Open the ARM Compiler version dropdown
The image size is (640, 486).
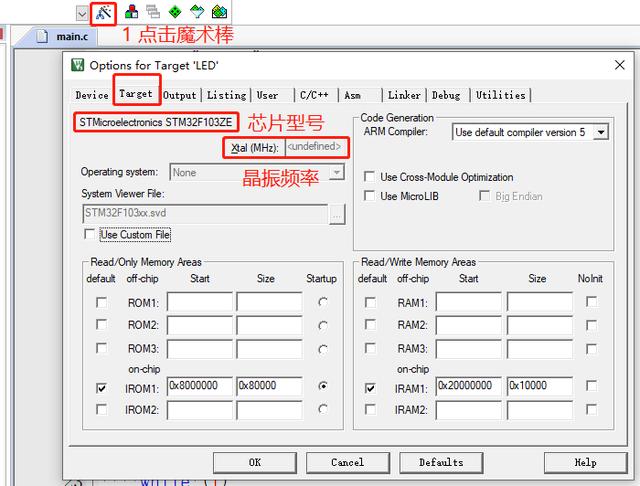point(601,132)
